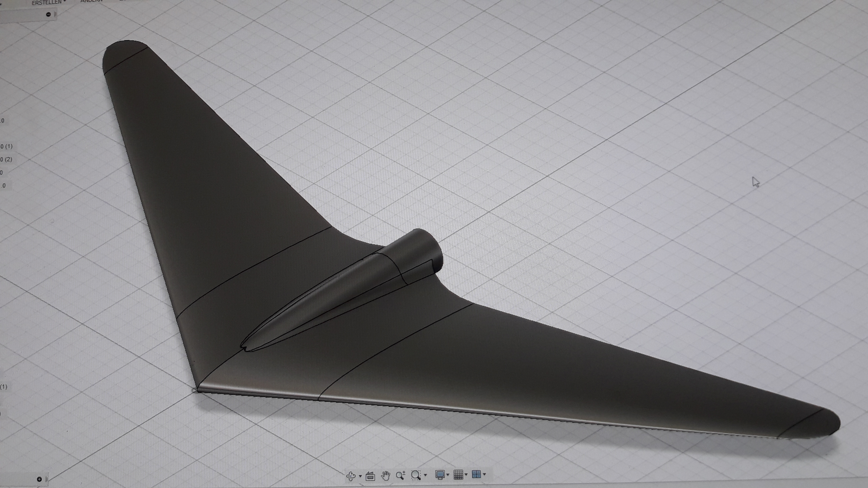
Task: Select the Orbit navigation tool
Action: point(351,476)
